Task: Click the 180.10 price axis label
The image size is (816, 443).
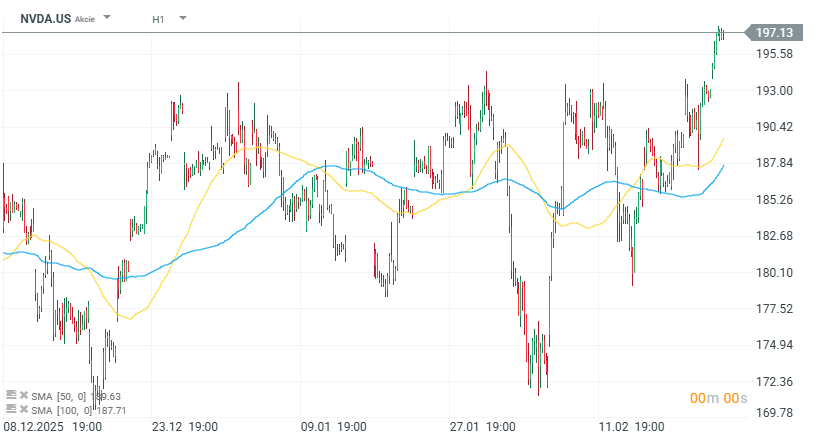Action: pos(773,272)
